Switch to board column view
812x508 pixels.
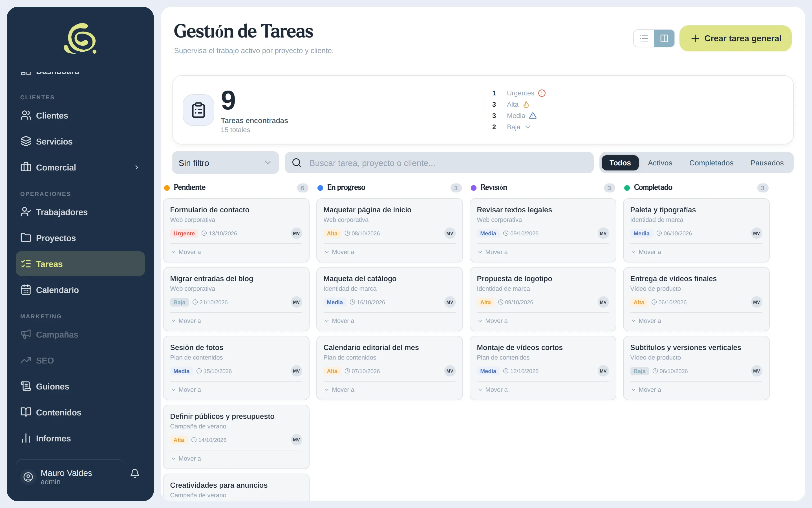coord(664,38)
